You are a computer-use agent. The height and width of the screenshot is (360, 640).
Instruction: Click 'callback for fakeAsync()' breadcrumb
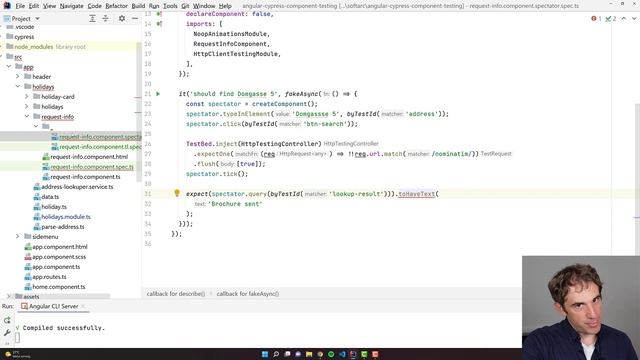[x=248, y=293]
